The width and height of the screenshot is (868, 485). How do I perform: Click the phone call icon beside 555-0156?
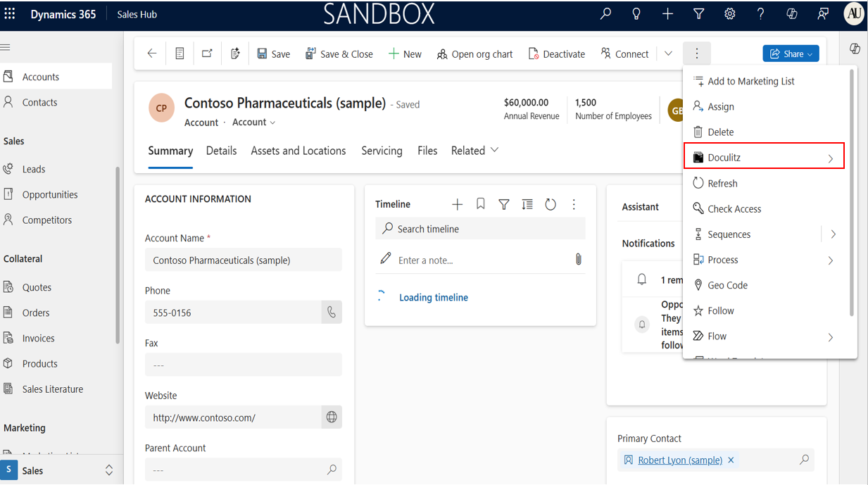coord(332,313)
